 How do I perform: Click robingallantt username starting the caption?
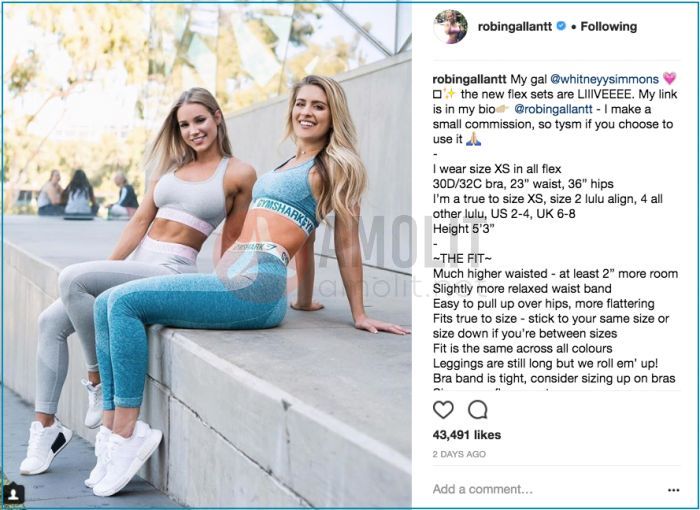tap(469, 79)
